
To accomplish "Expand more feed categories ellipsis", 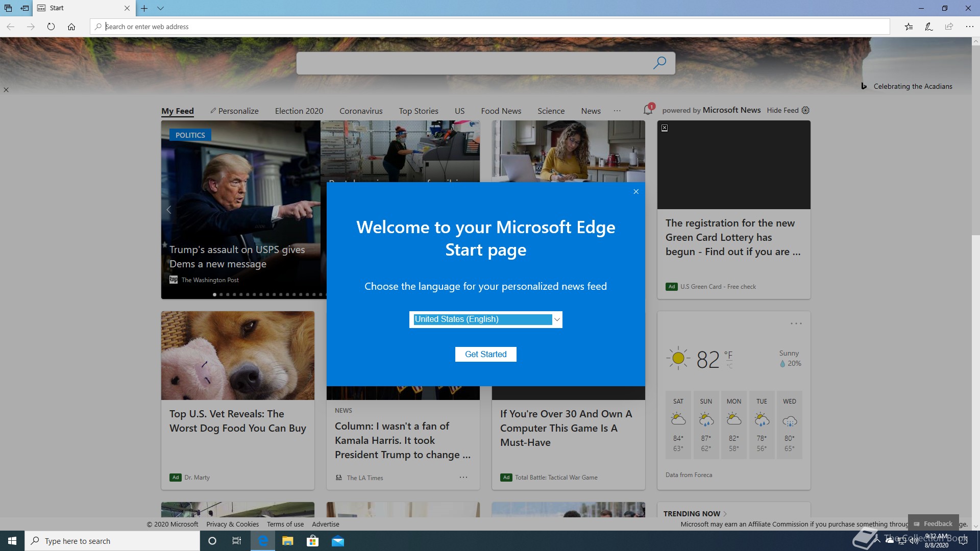I will 617,111.
